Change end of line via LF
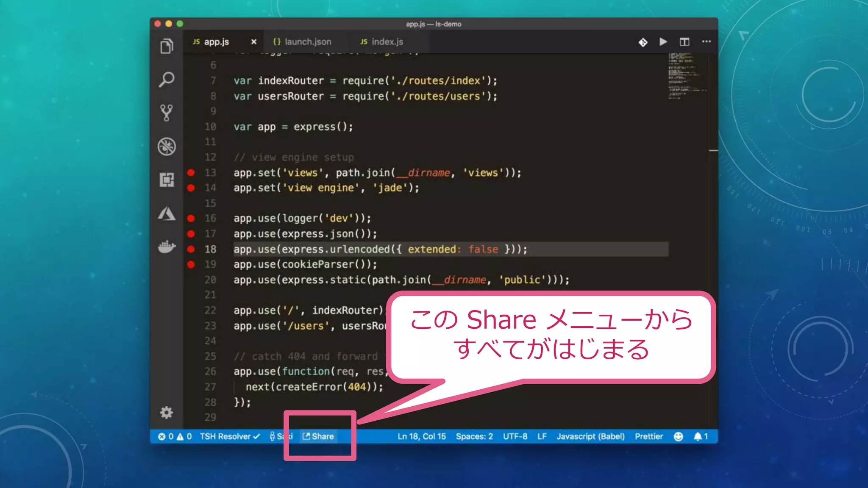 tap(542, 436)
